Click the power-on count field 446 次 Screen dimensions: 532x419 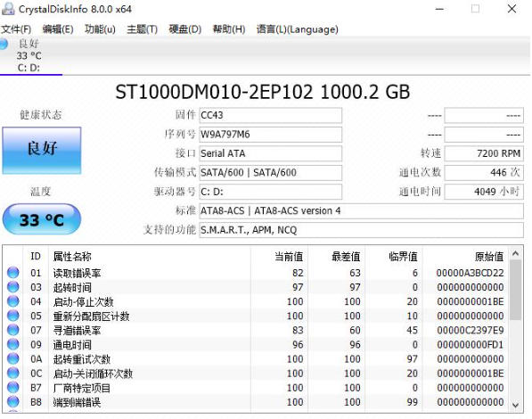[x=484, y=172]
